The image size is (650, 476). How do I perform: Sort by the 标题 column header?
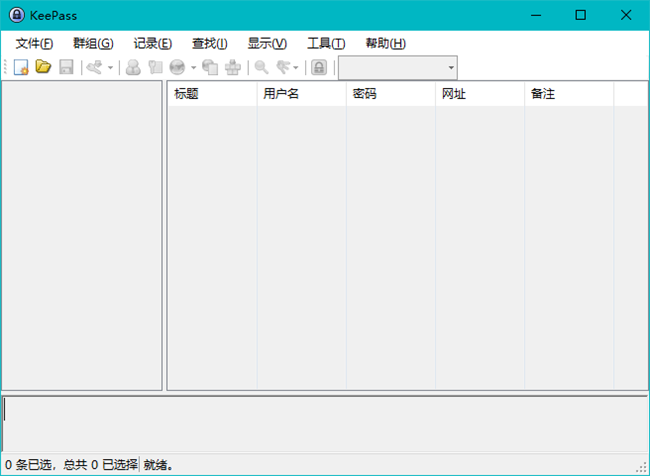(213, 94)
